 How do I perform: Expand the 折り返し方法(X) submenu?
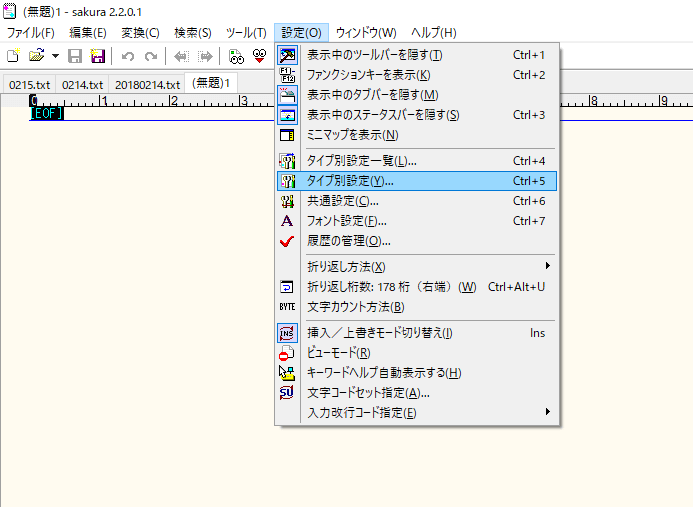417,267
